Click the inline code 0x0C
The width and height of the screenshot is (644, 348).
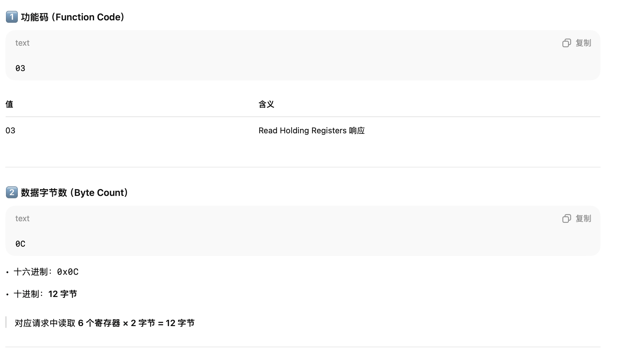[68, 272]
